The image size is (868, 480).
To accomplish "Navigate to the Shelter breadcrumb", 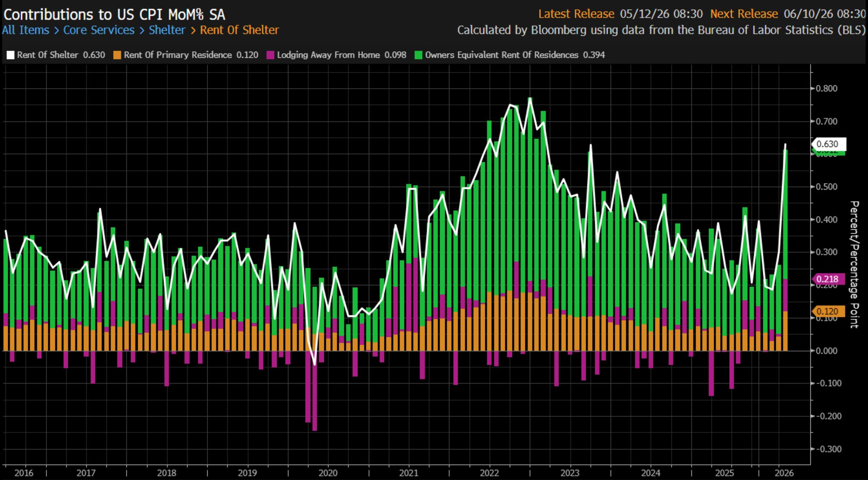I will 167,30.
